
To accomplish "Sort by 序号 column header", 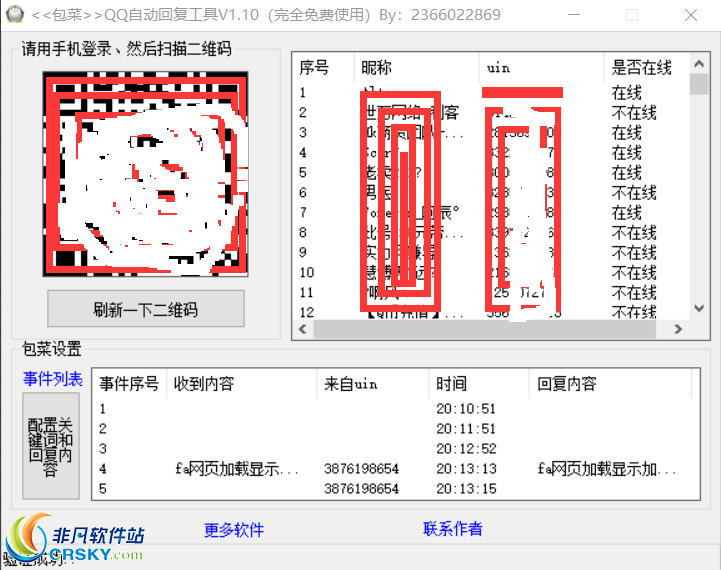I will (x=324, y=68).
